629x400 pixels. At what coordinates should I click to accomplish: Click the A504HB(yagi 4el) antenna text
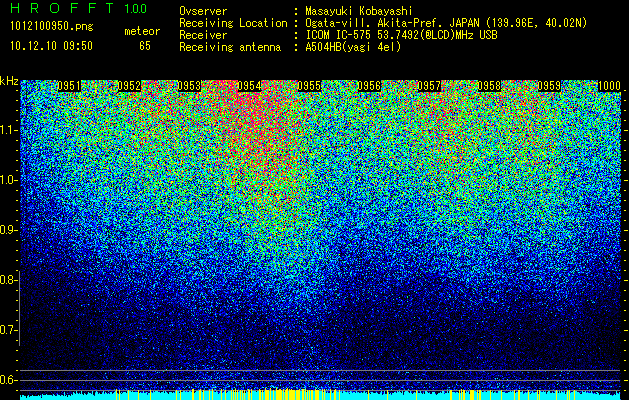point(353,47)
